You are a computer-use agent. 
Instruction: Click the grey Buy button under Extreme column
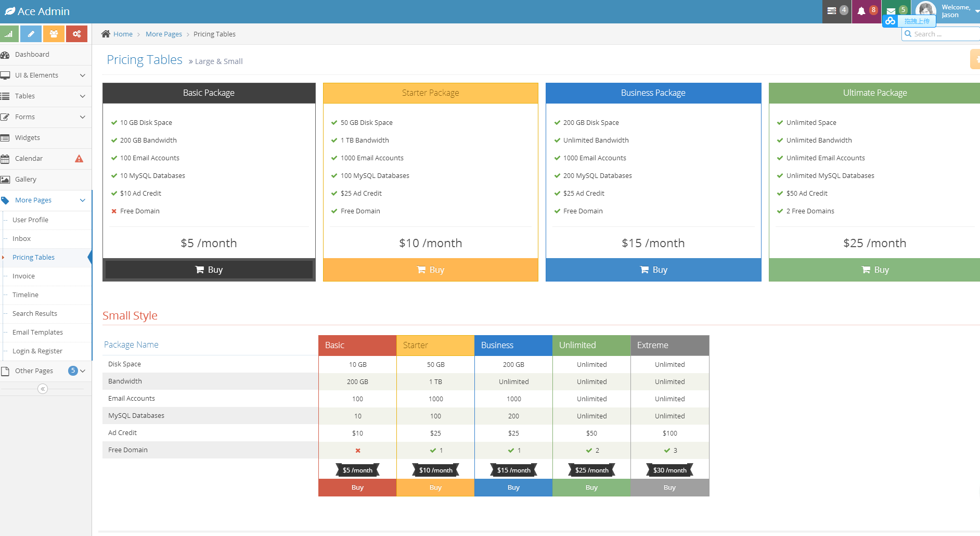click(x=669, y=488)
